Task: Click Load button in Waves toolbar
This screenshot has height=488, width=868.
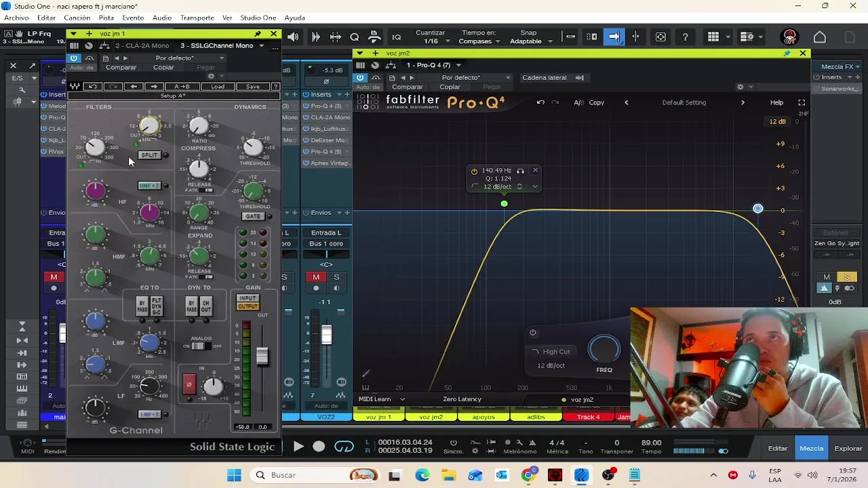Action: tap(218, 87)
